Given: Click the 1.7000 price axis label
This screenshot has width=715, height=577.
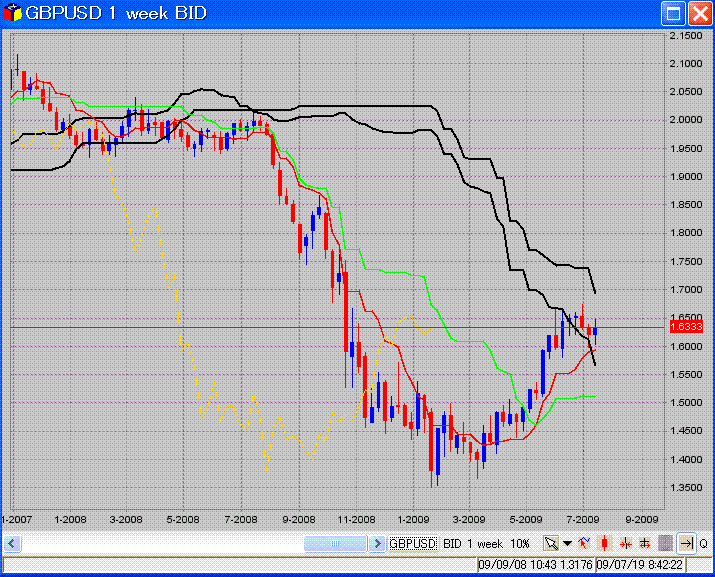Looking at the screenshot, I should point(686,290).
